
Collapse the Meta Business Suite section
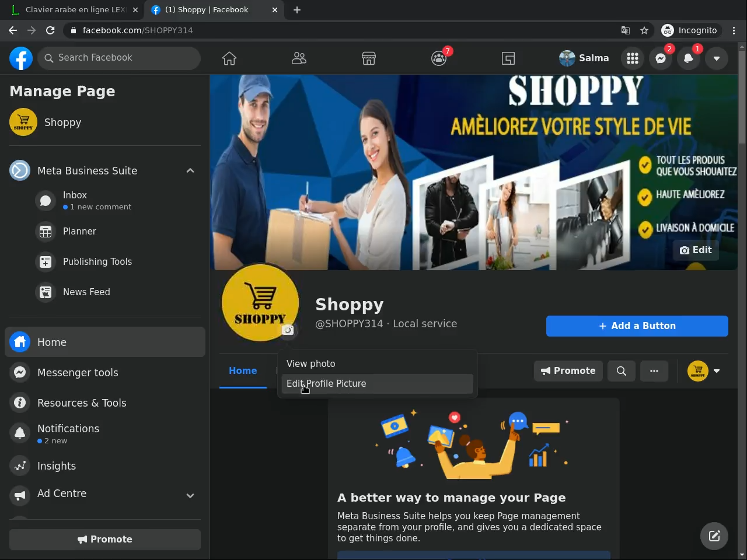point(190,170)
